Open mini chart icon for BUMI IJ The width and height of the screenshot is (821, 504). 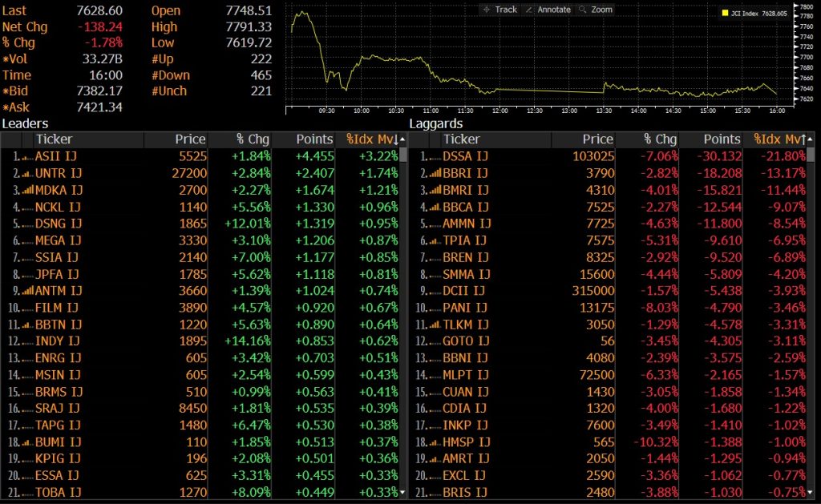[x=27, y=443]
